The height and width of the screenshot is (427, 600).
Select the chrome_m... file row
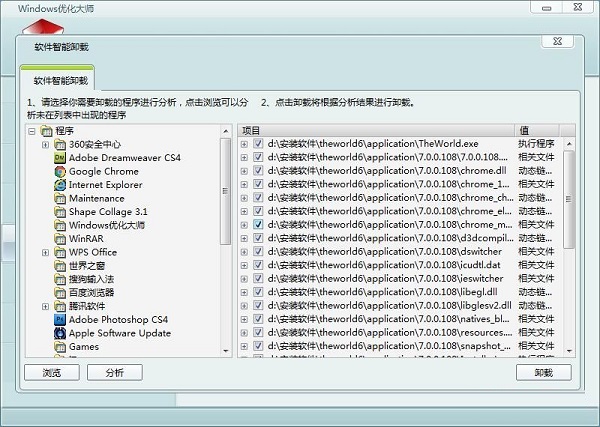point(390,225)
